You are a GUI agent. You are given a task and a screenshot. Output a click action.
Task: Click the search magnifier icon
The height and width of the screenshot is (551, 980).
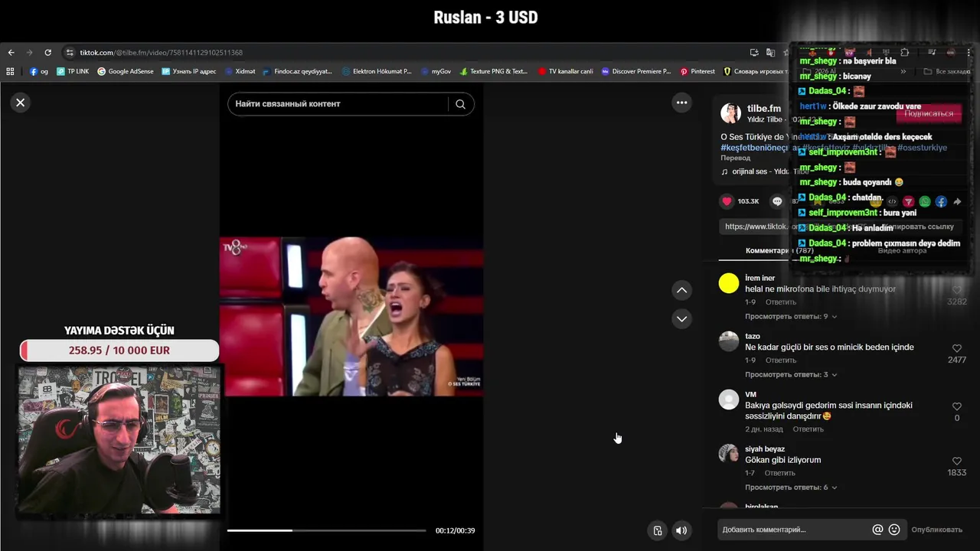(x=460, y=104)
